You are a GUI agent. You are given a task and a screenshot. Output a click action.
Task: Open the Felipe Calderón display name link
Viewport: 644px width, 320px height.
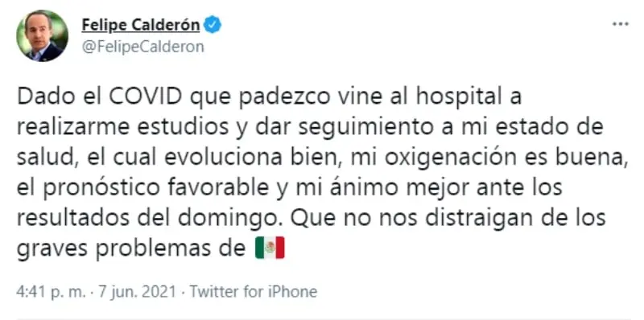[141, 26]
